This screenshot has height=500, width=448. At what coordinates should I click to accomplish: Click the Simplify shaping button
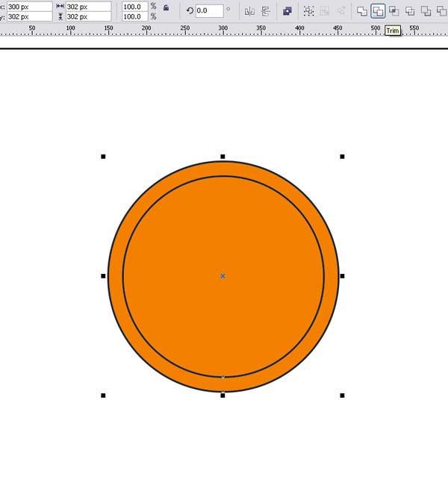[x=410, y=11]
